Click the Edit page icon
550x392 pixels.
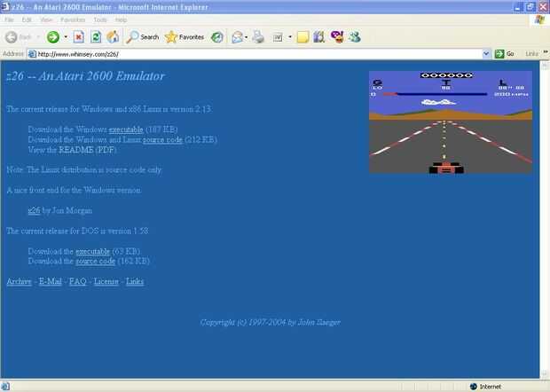[x=278, y=37]
